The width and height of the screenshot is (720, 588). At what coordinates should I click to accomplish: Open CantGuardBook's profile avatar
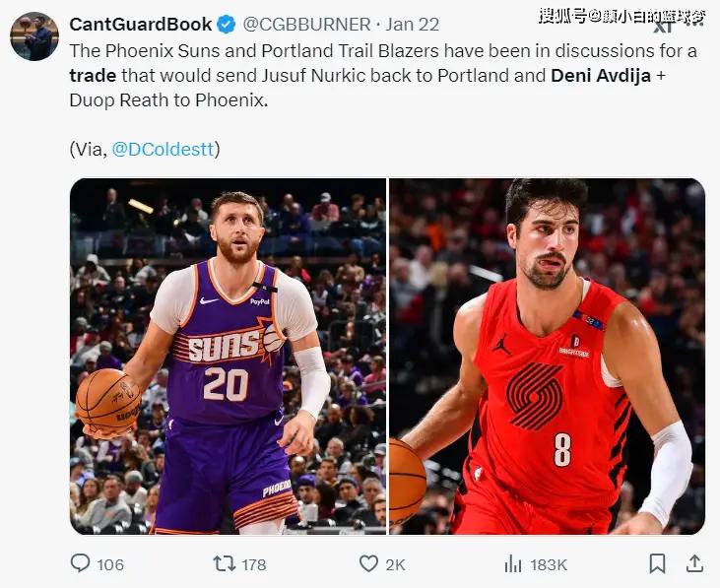pyautogui.click(x=34, y=36)
